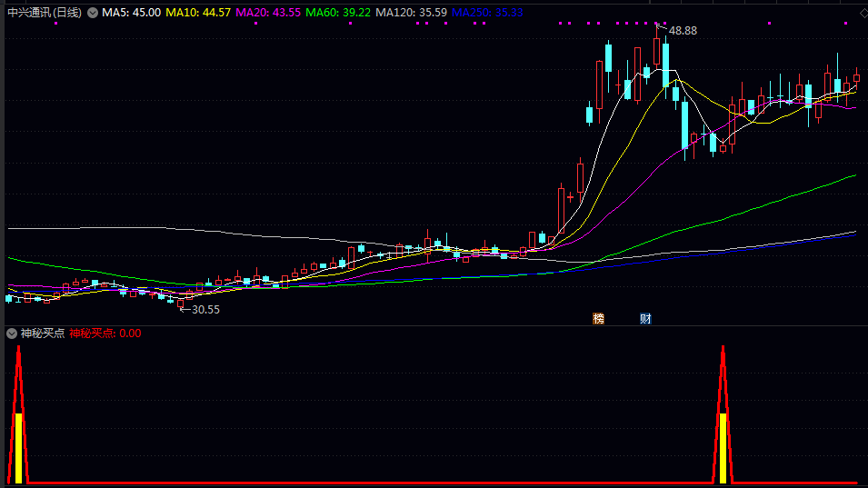
Task: Select the MA10: 44.57 label
Action: point(198,13)
